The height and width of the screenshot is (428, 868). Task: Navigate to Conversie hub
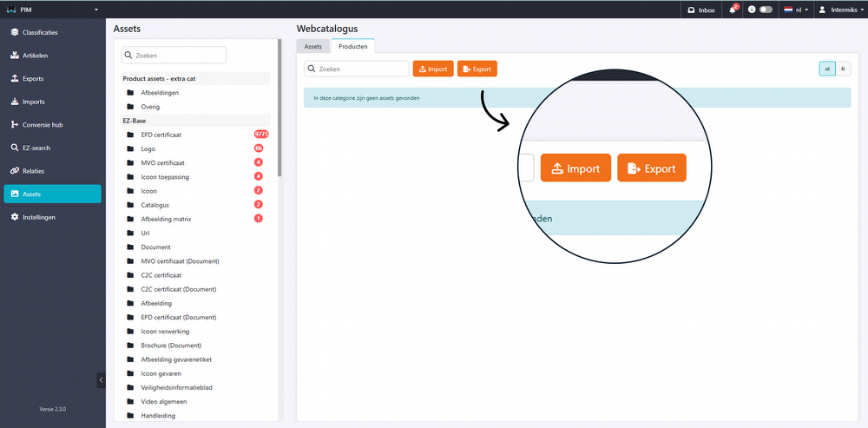42,124
